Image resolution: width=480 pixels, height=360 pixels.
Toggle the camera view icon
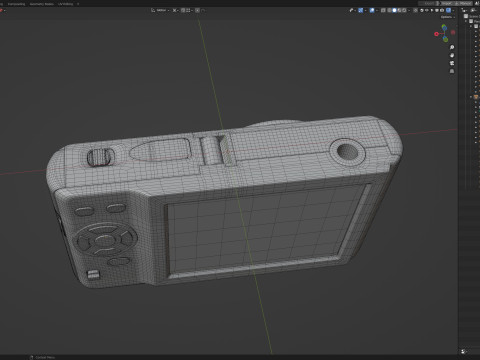452,63
